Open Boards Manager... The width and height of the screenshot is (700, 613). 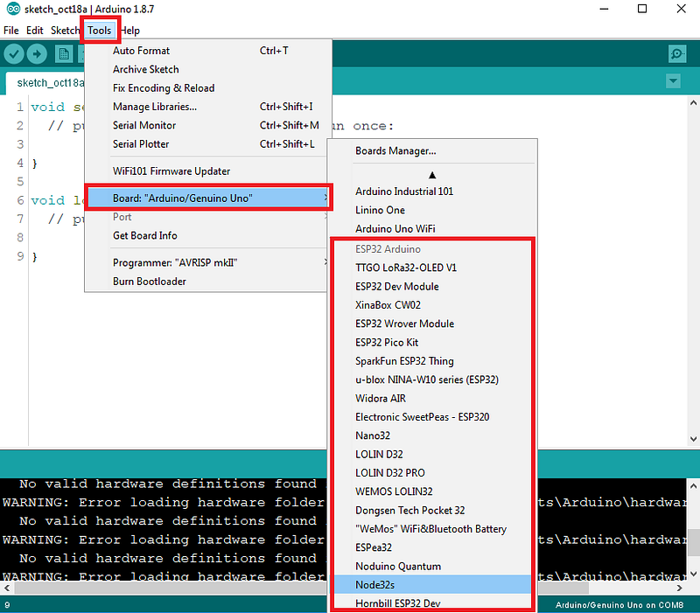pos(432,151)
